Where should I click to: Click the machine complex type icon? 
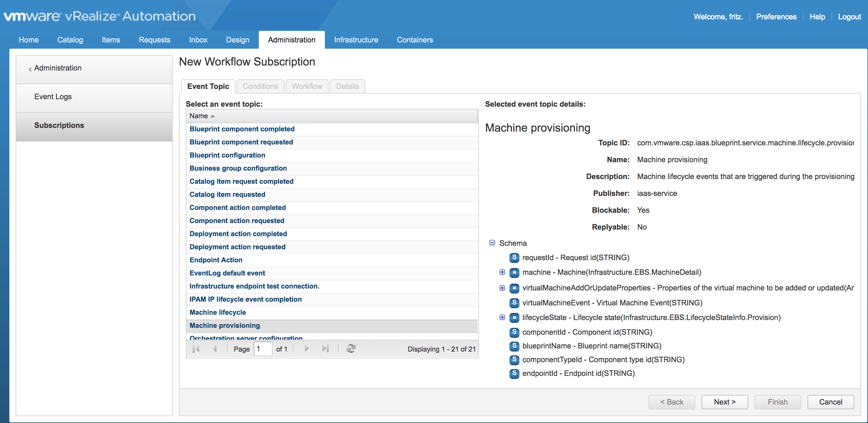click(x=514, y=272)
